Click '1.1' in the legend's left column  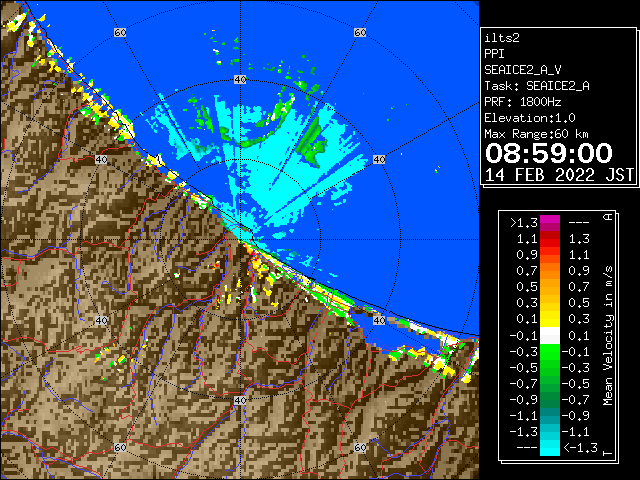527,239
